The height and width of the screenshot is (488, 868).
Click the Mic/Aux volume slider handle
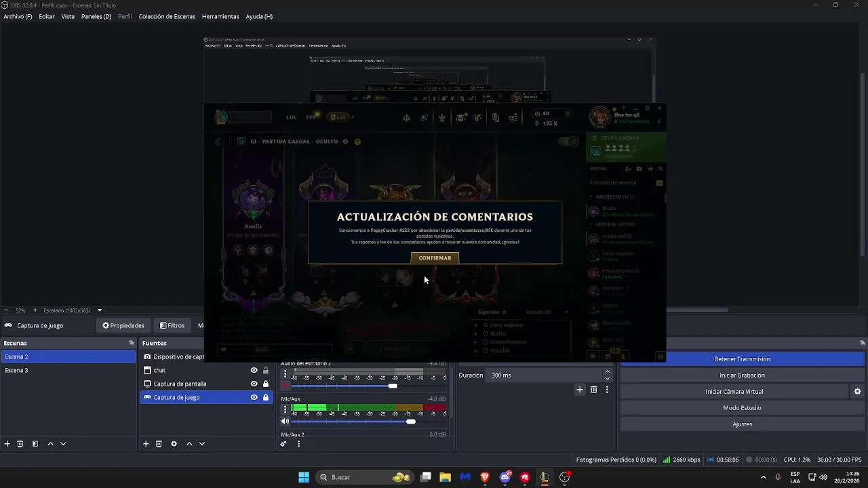(410, 422)
